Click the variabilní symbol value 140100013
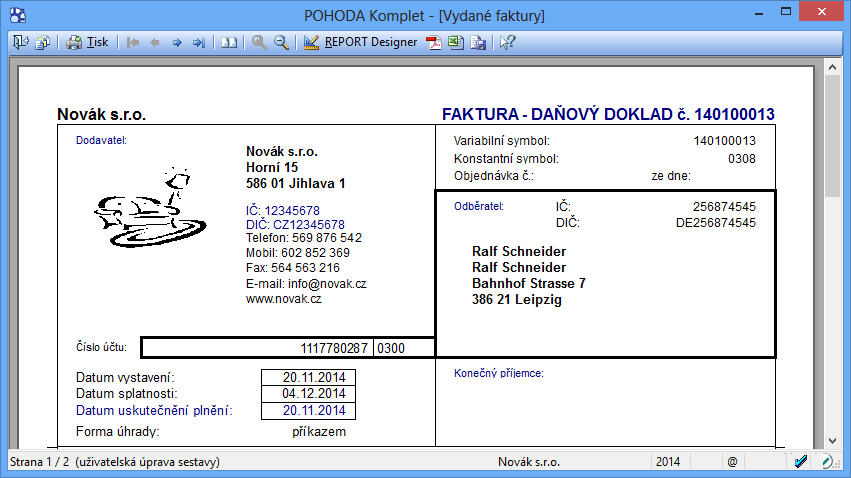Screen dimensions: 851x478 725,141
